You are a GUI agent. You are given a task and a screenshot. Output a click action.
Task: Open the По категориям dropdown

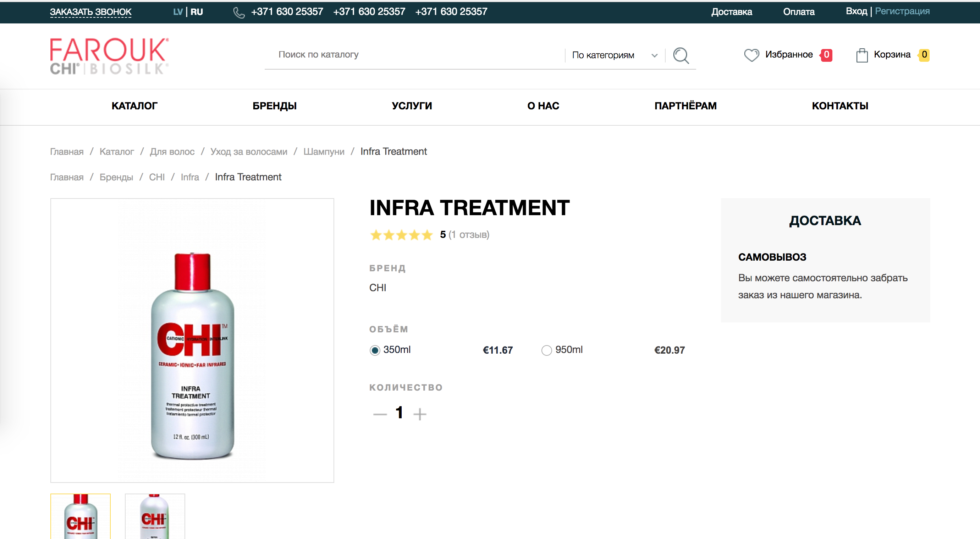coord(615,55)
